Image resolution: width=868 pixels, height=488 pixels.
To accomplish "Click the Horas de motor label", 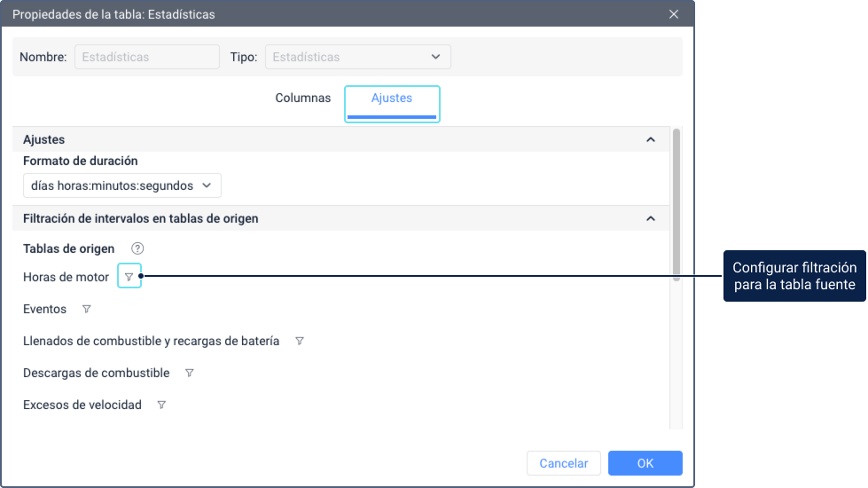I will click(x=66, y=278).
